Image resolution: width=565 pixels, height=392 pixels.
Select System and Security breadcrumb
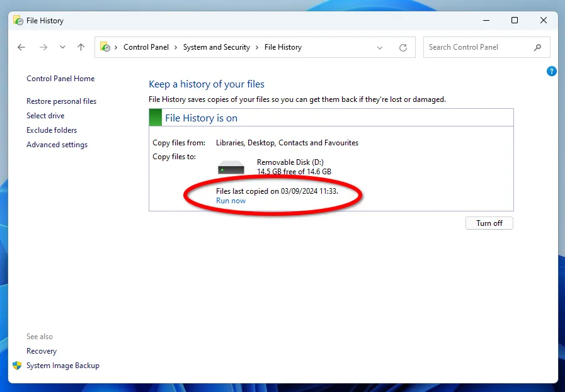[216, 47]
